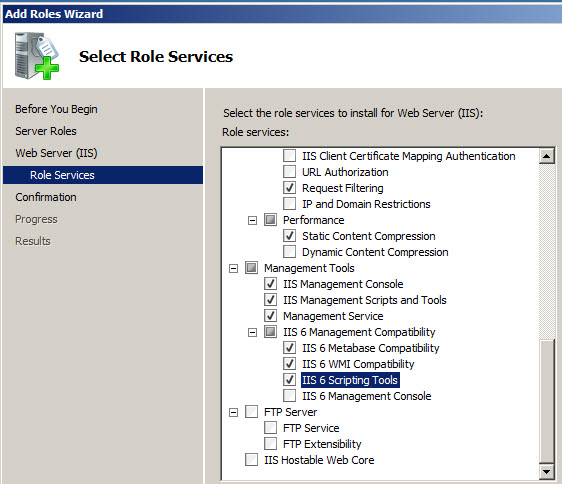Image resolution: width=562 pixels, height=484 pixels.
Task: Check IIS Hostable Web Core
Action: point(251,460)
